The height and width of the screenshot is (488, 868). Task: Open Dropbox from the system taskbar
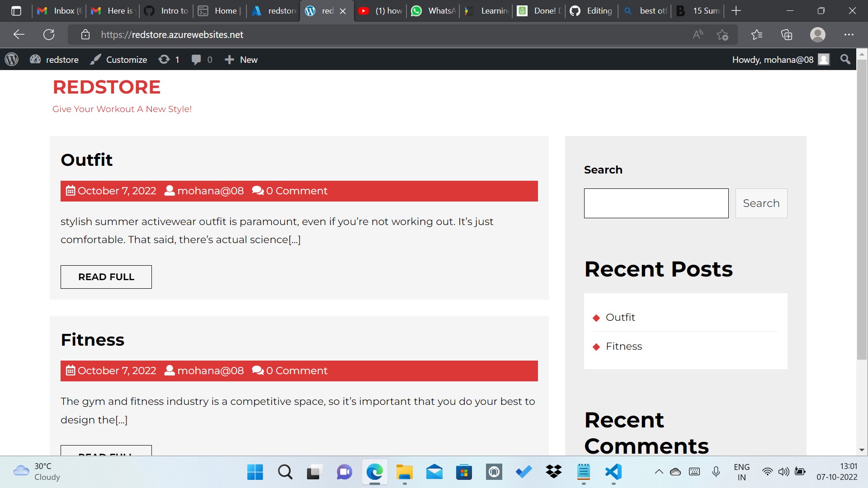553,472
